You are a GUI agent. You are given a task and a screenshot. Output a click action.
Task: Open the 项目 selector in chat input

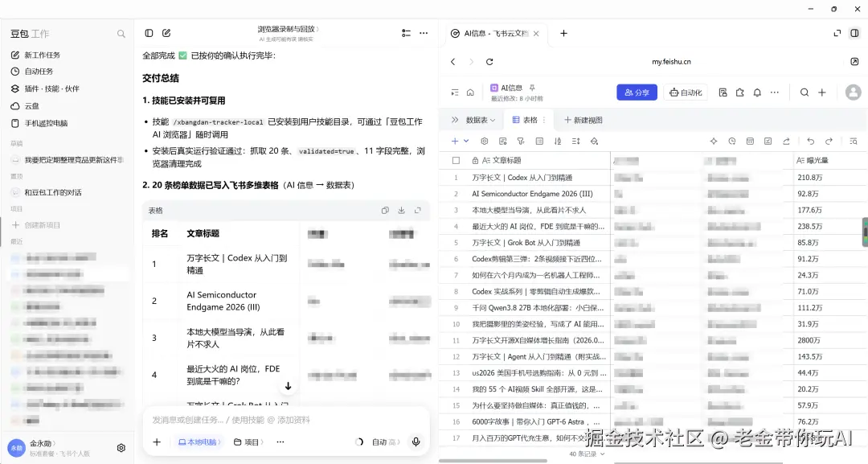click(x=248, y=441)
